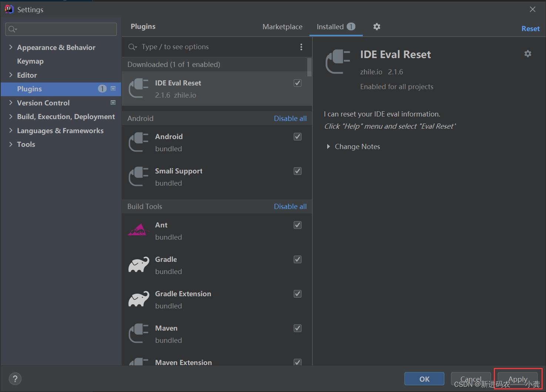546x392 pixels.
Task: Expand the Editor settings node
Action: (11, 75)
